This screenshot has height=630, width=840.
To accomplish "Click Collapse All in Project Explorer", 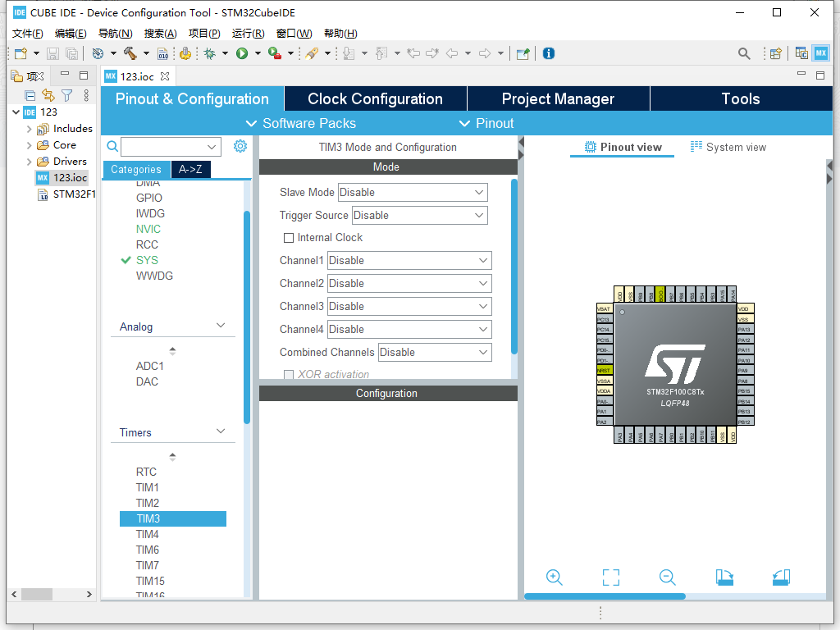I will tap(30, 95).
